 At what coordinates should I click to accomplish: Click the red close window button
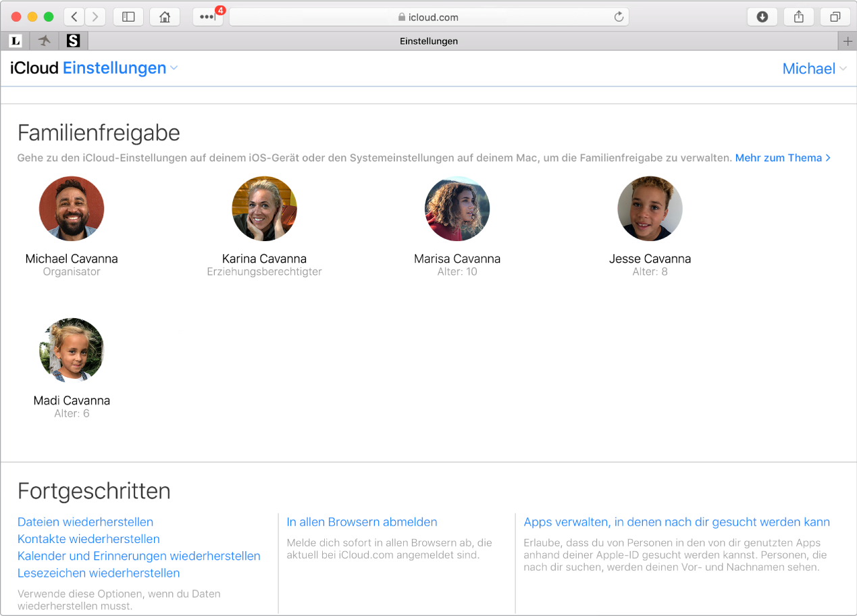coord(17,17)
